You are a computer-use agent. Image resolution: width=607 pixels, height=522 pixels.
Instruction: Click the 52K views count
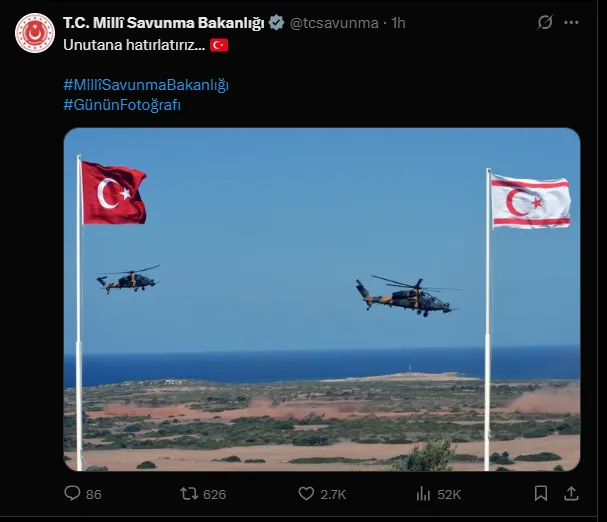(449, 495)
